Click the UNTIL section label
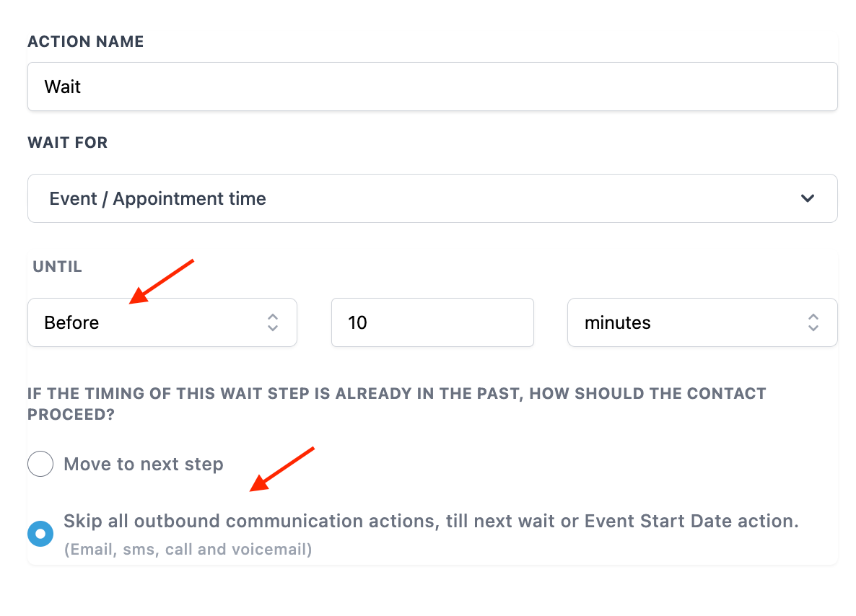This screenshot has width=856, height=616. point(58,267)
